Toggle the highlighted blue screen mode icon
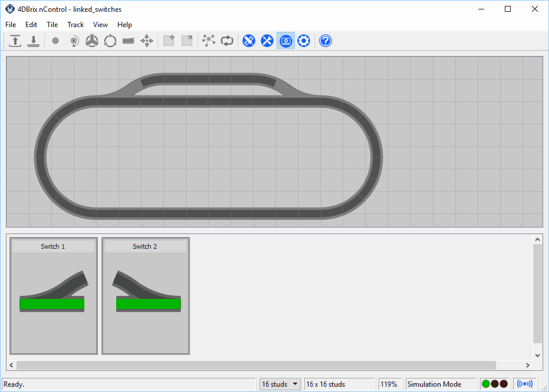Image resolution: width=549 pixels, height=392 pixels. 285,41
